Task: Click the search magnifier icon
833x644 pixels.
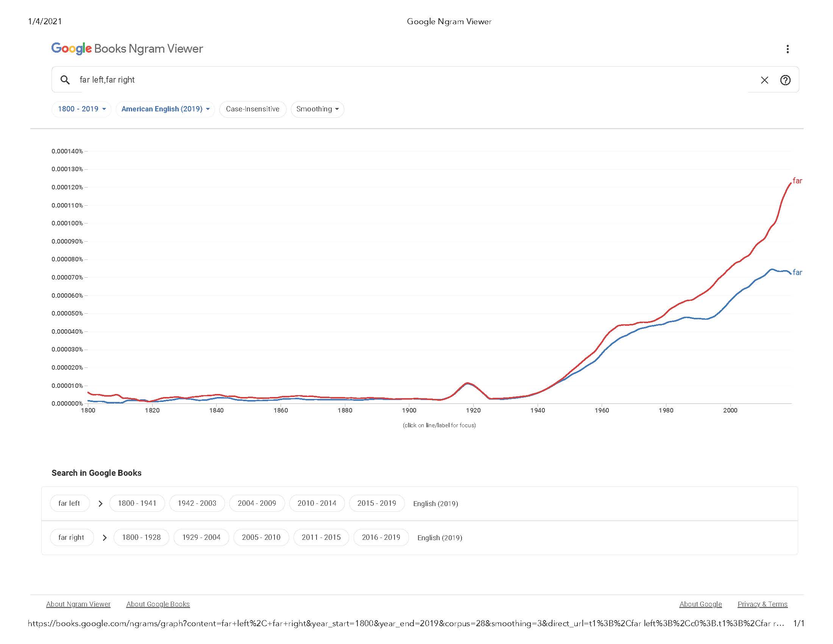Action: coord(65,80)
